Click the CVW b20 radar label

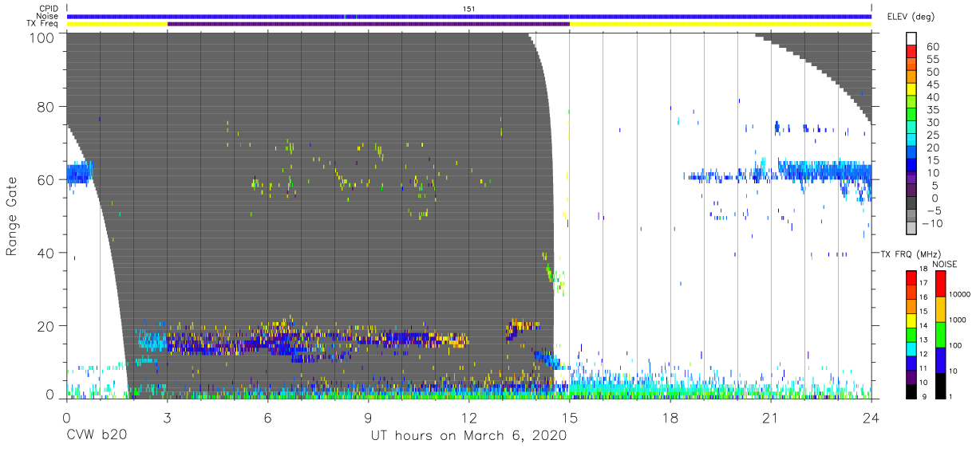pos(95,436)
